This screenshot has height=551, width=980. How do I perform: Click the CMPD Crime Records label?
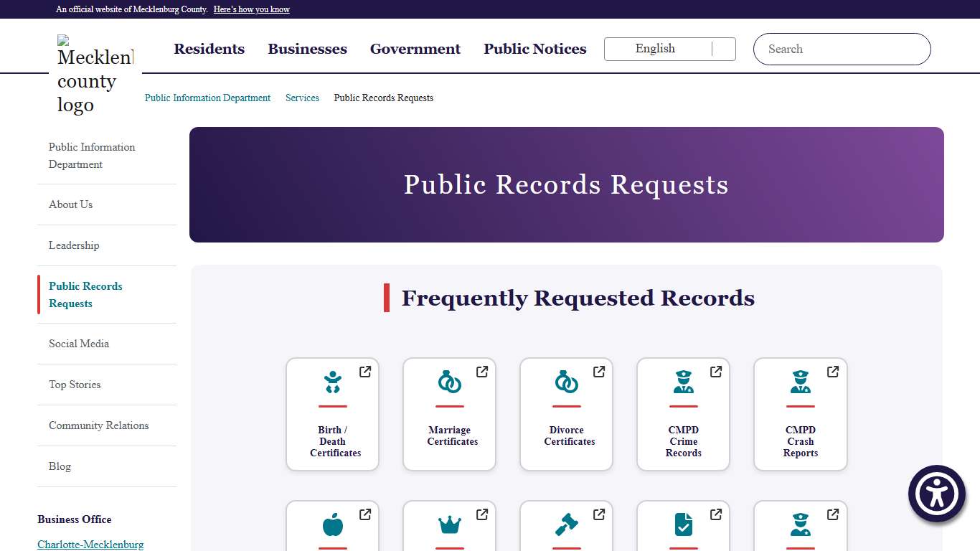(684, 441)
